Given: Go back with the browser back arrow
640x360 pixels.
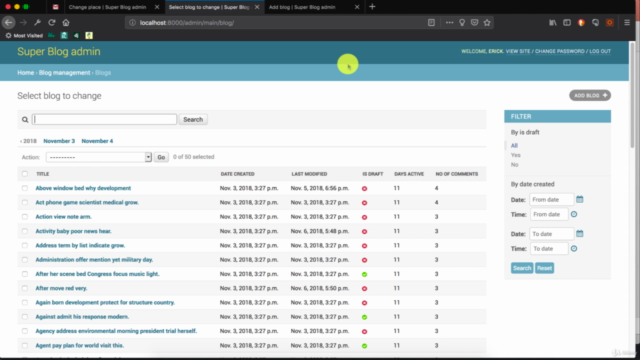Looking at the screenshot, I should pyautogui.click(x=9, y=22).
